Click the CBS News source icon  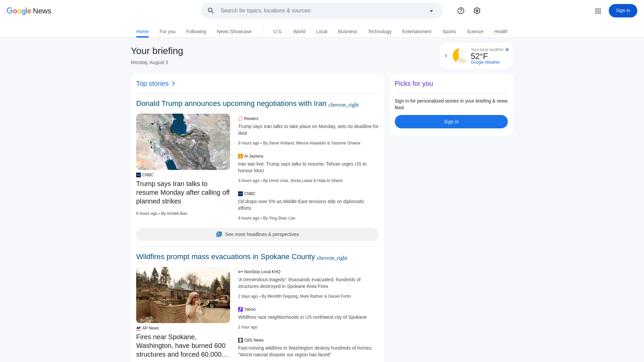[240, 340]
